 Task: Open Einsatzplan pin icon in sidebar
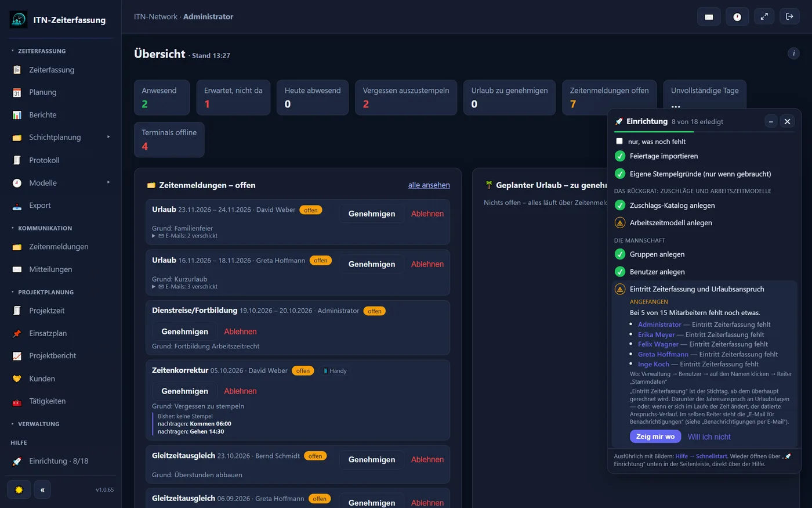[x=17, y=333]
